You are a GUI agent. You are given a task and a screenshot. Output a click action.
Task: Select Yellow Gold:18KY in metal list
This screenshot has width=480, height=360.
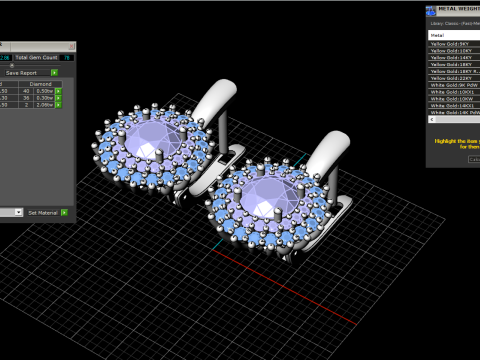pos(454,64)
